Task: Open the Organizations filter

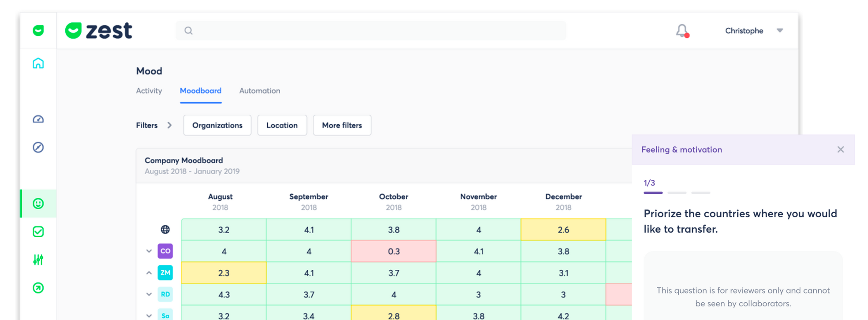Action: pyautogui.click(x=217, y=125)
